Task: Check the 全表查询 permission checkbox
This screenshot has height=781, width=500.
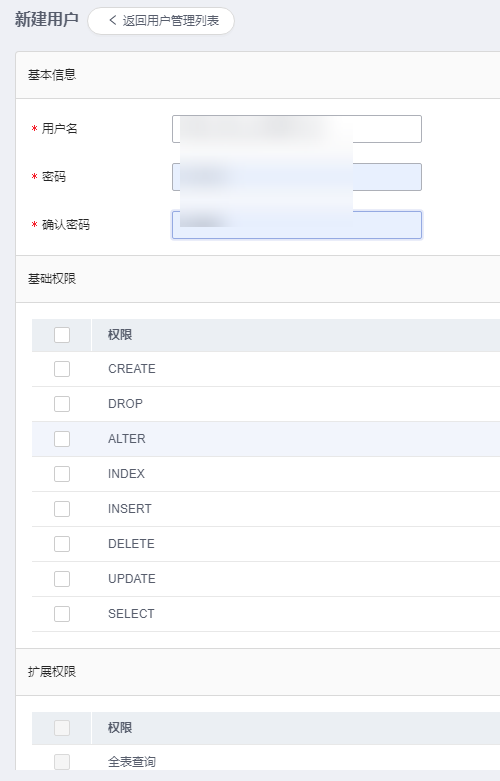Action: [62, 762]
